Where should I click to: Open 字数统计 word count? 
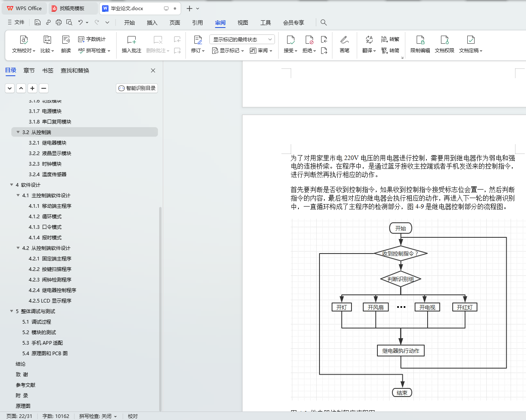(x=92, y=39)
